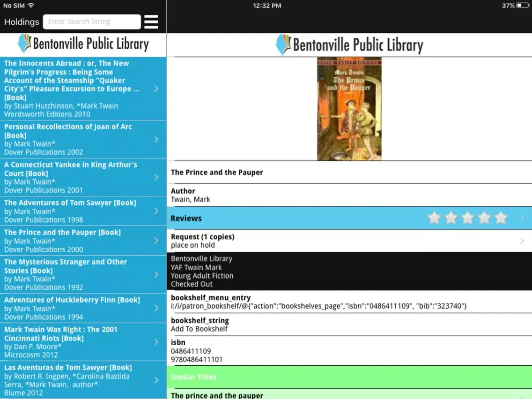Screen dimensions: 532x399
Task: Expand Adventures of Huckleberry Finn chevron
Action: pyautogui.click(x=156, y=308)
